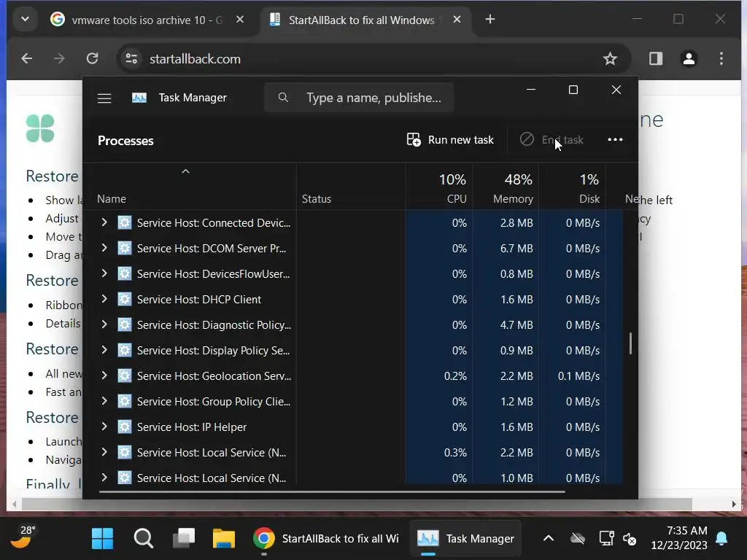
Task: Click the search magnifier icon in Task Manager
Action: point(283,98)
